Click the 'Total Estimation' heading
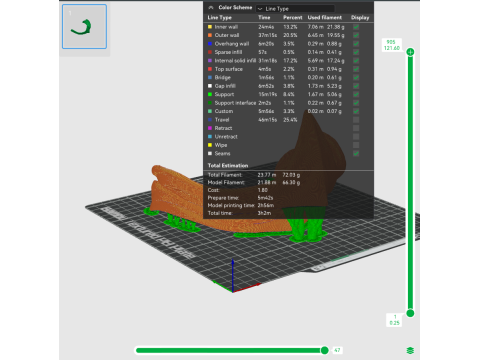The height and width of the screenshot is (360, 480). pos(228,165)
